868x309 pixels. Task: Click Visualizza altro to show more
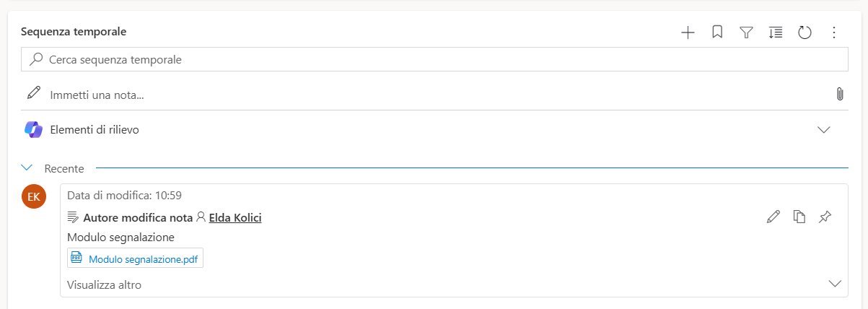pyautogui.click(x=104, y=285)
